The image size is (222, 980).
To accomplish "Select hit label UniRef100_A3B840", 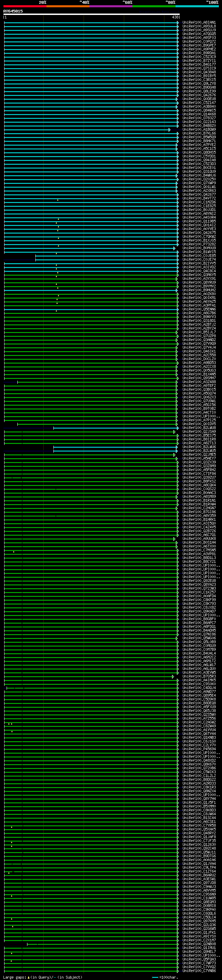I will [x=199, y=106].
